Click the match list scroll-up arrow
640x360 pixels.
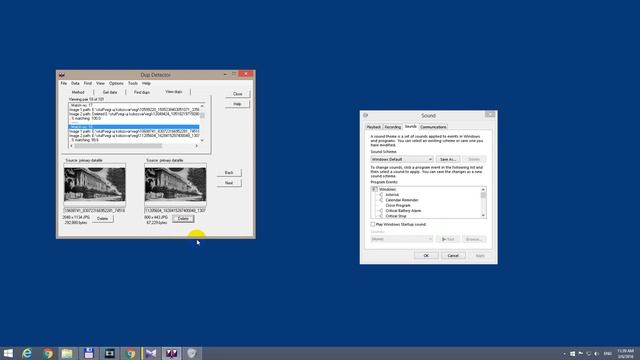(x=202, y=106)
